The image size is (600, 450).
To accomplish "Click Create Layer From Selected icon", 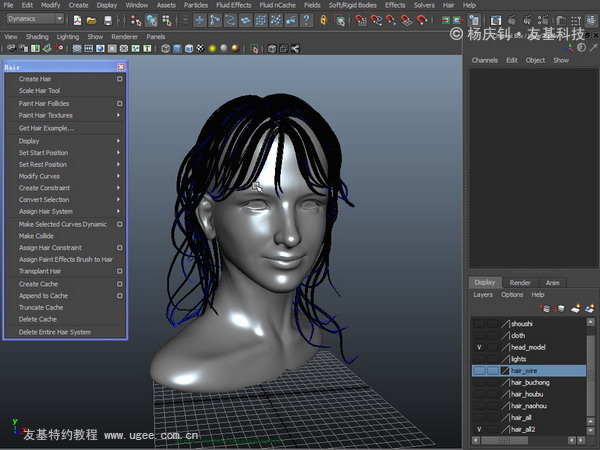I will (590, 308).
